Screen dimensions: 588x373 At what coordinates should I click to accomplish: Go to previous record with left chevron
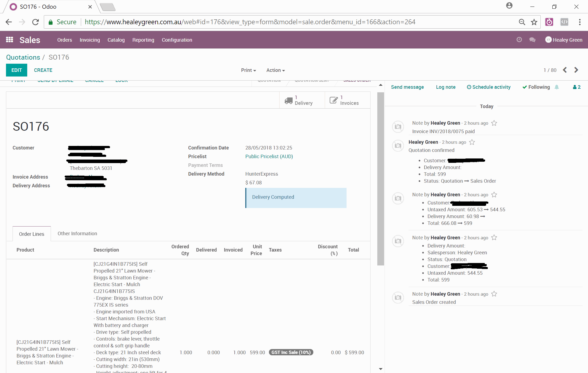(565, 70)
